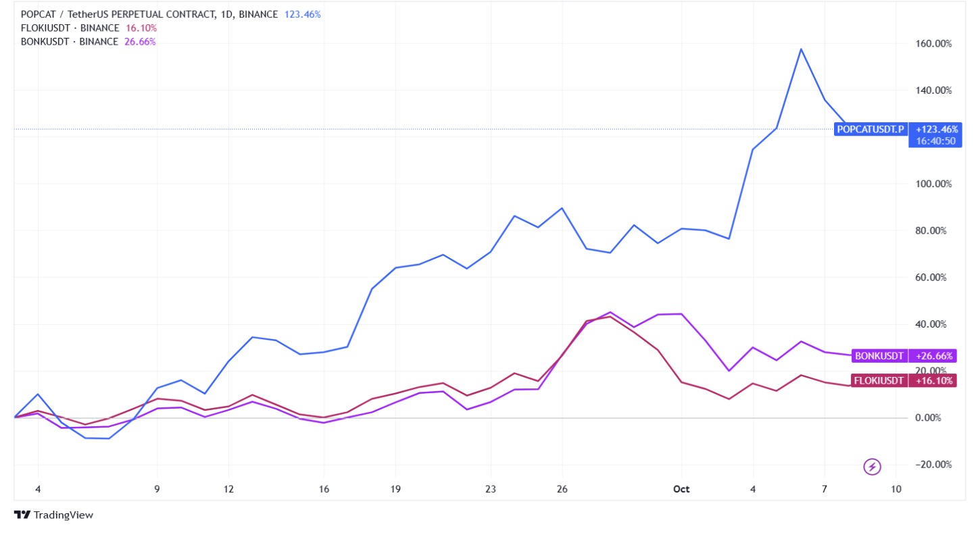
Task: Click the +123.46% price scale tag
Action: pos(935,129)
